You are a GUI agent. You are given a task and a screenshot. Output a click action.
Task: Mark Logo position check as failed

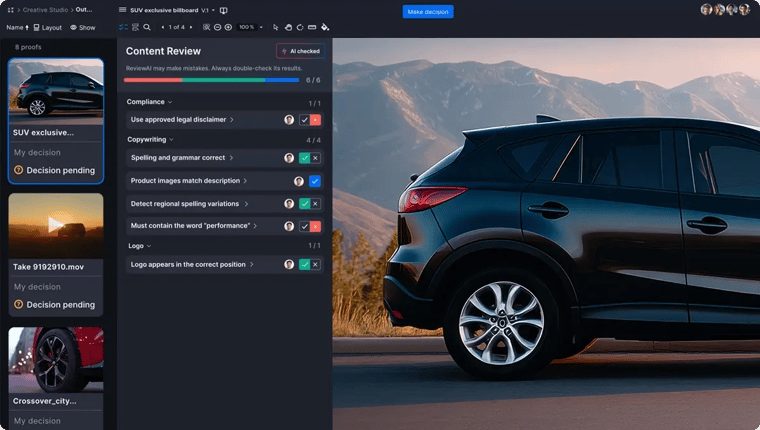[x=316, y=265]
